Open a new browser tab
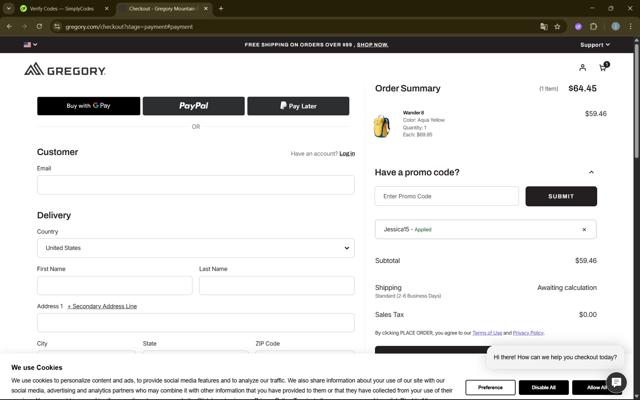The width and height of the screenshot is (640, 400). click(221, 8)
